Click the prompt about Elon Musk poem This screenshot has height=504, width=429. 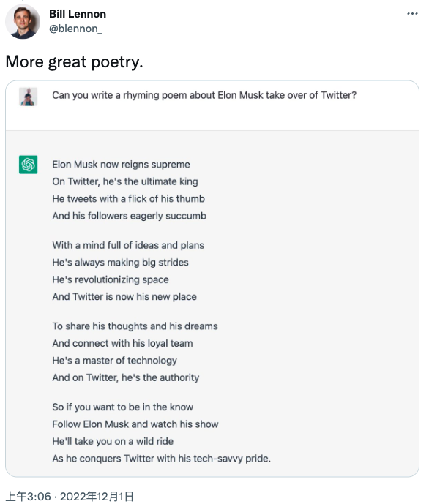click(x=204, y=95)
